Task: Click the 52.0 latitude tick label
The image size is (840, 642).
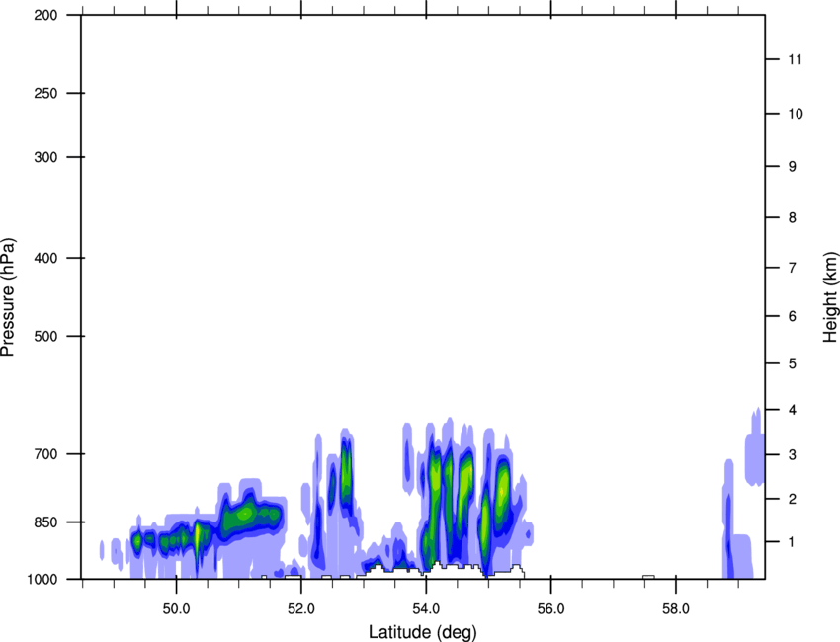Action: tap(301, 609)
